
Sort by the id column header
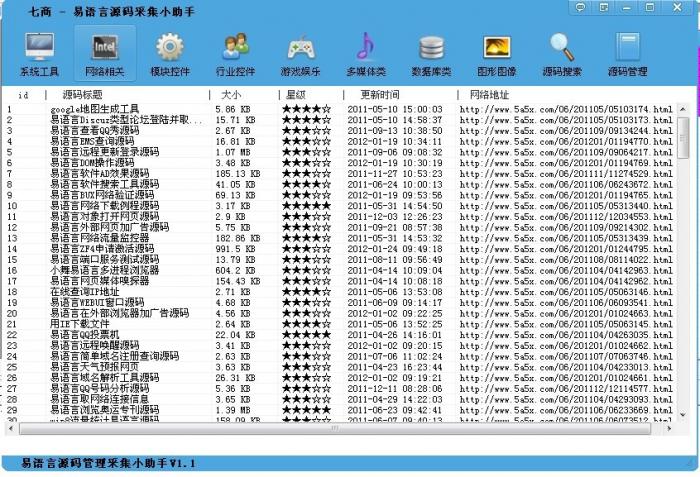[x=23, y=95]
